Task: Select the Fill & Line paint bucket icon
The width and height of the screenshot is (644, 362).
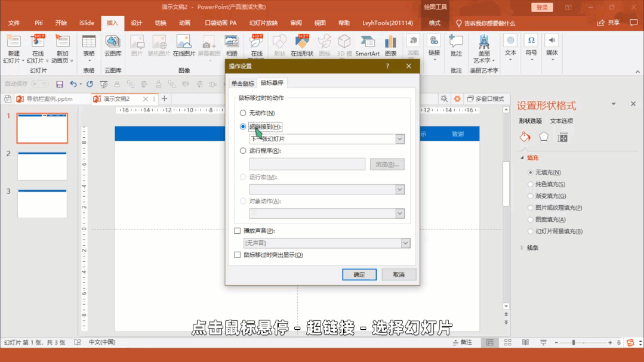Action: 525,137
